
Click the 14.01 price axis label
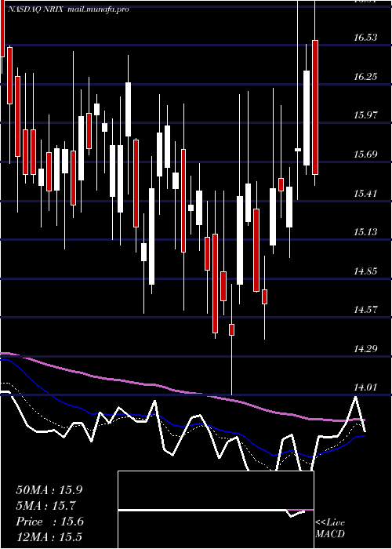coord(365,387)
